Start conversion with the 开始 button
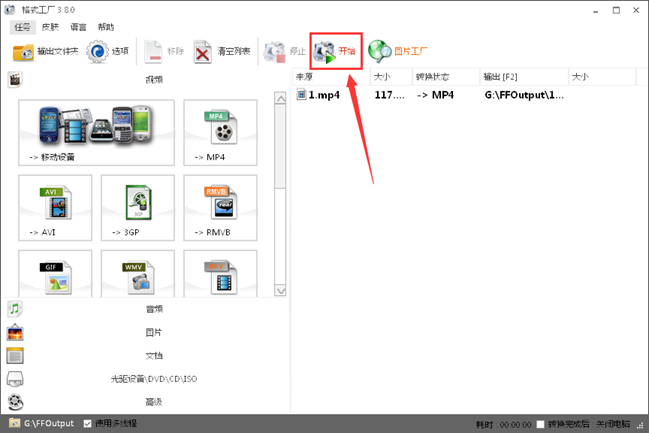Viewport: 649px width, 433px height. click(335, 51)
